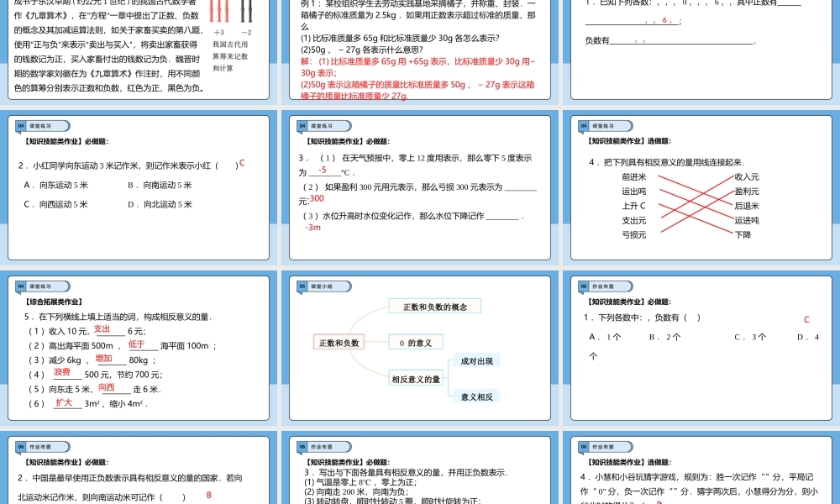Image resolution: width=840 pixels, height=504 pixels.
Task: Select the 意义相反 node
Action: pos(477,396)
